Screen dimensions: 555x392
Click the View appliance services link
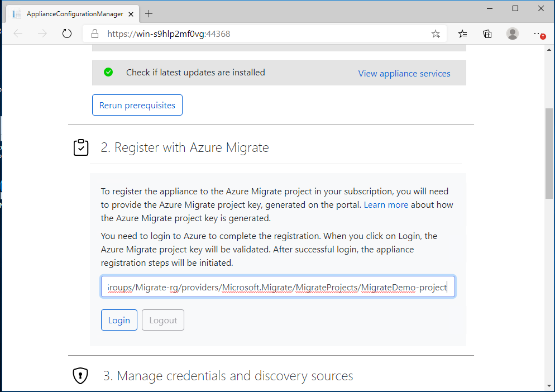pos(404,73)
